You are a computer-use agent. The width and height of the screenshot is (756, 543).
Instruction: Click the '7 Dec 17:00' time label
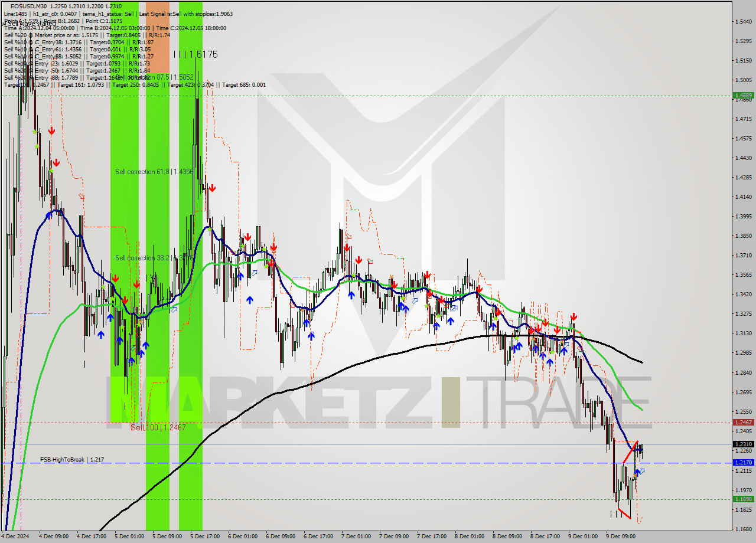pos(432,537)
